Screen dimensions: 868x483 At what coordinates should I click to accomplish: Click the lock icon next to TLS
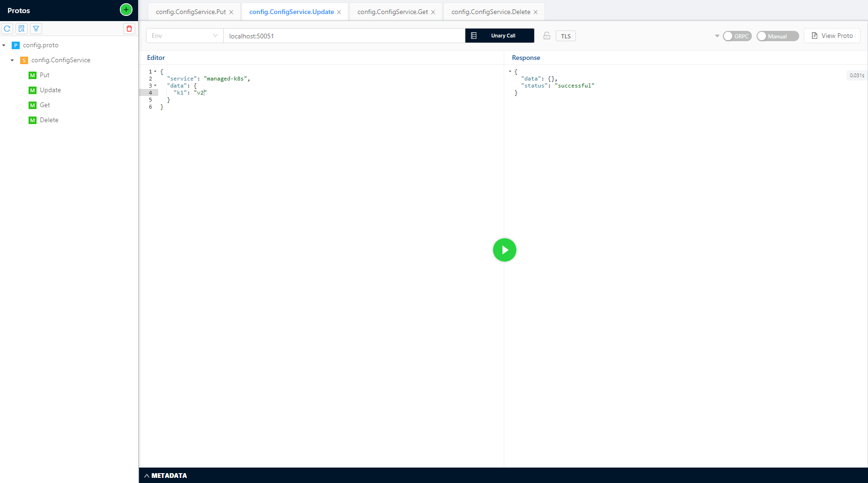coord(546,36)
